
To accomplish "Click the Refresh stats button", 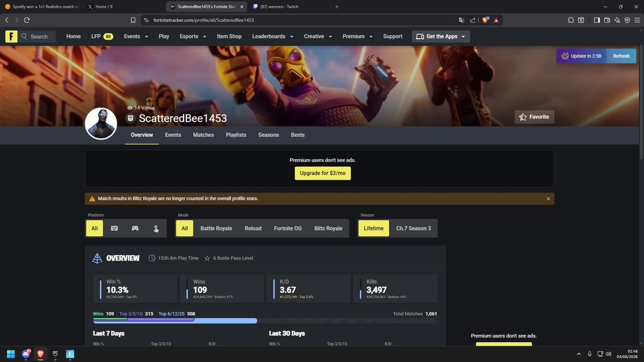I will 621,56.
